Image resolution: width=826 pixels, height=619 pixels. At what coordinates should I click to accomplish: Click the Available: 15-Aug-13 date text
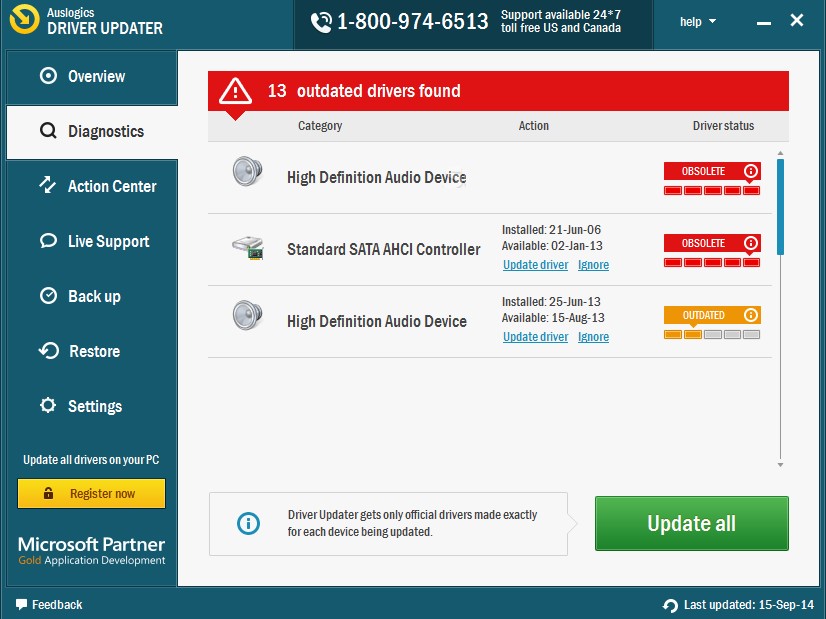pos(553,318)
